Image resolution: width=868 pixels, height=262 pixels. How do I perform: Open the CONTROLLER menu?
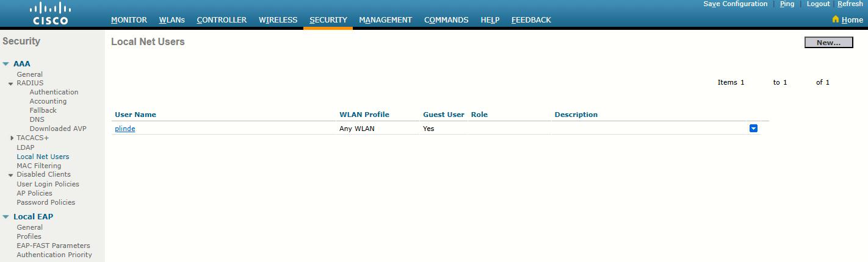tap(222, 20)
